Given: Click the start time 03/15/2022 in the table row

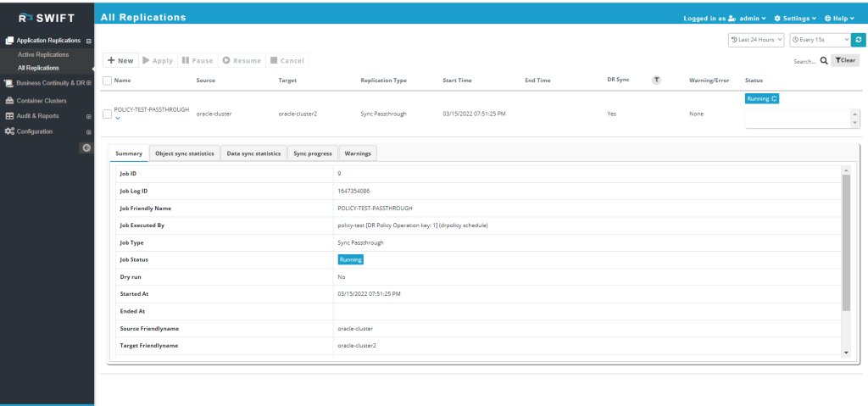Looking at the screenshot, I should 475,114.
